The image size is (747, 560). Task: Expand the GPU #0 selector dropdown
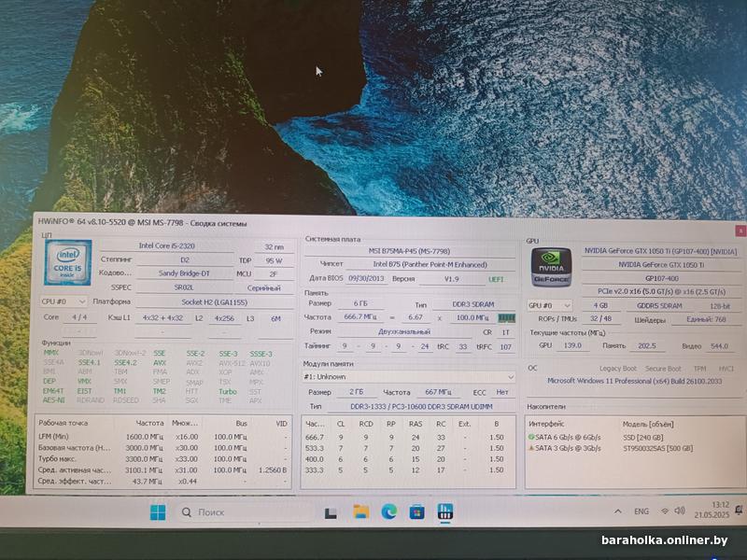point(549,305)
